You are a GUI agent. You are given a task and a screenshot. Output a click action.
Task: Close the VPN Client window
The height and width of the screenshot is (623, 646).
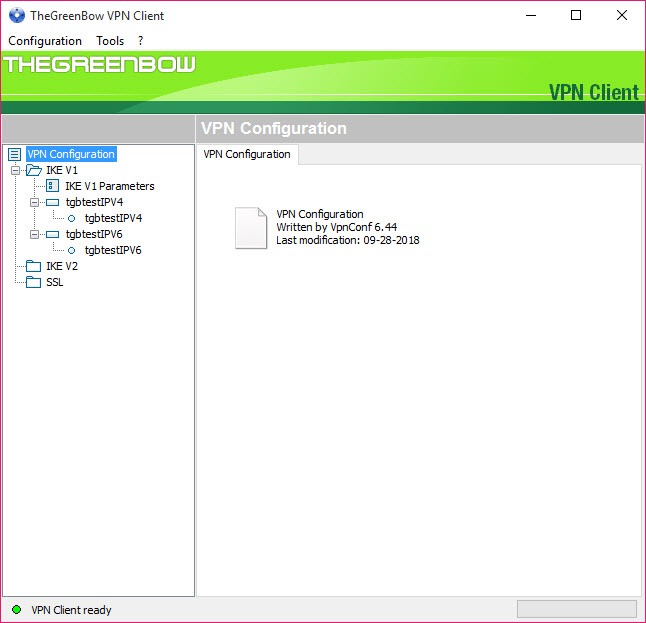(622, 16)
